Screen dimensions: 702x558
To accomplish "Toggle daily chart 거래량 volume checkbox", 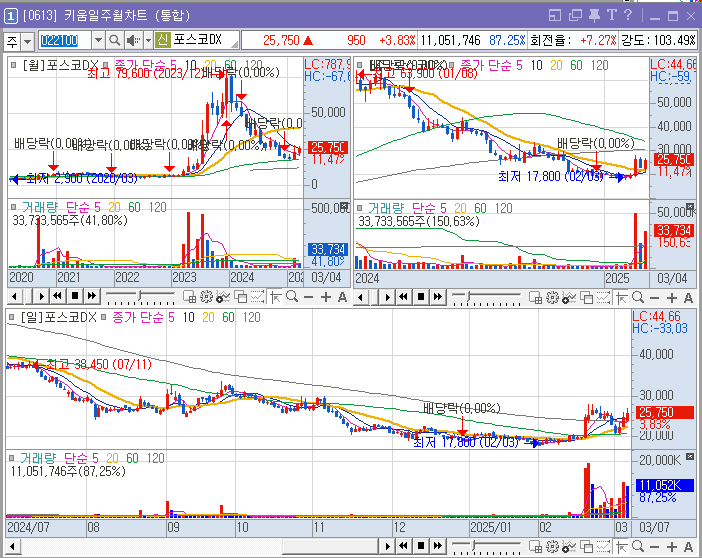I will (x=12, y=458).
